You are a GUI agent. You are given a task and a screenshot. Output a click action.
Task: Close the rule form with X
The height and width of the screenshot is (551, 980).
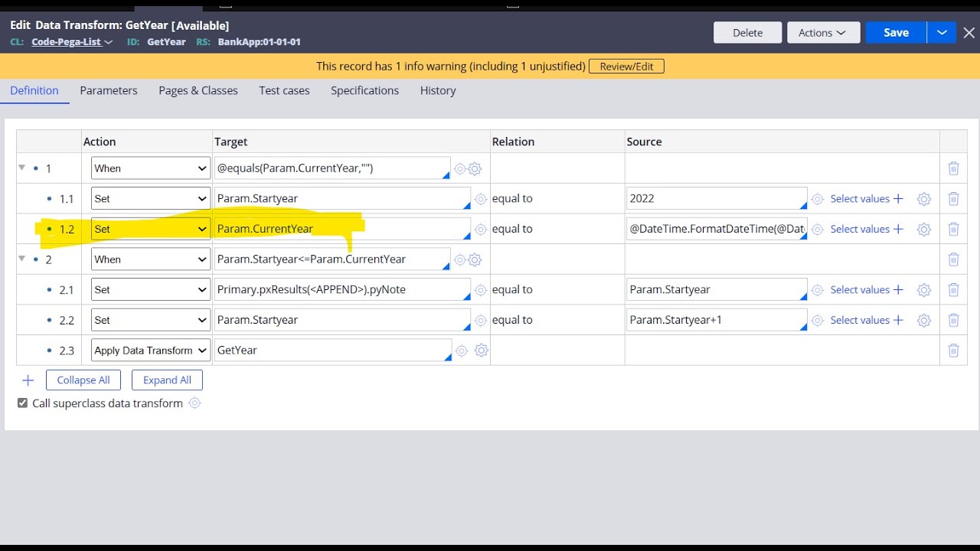pos(969,32)
